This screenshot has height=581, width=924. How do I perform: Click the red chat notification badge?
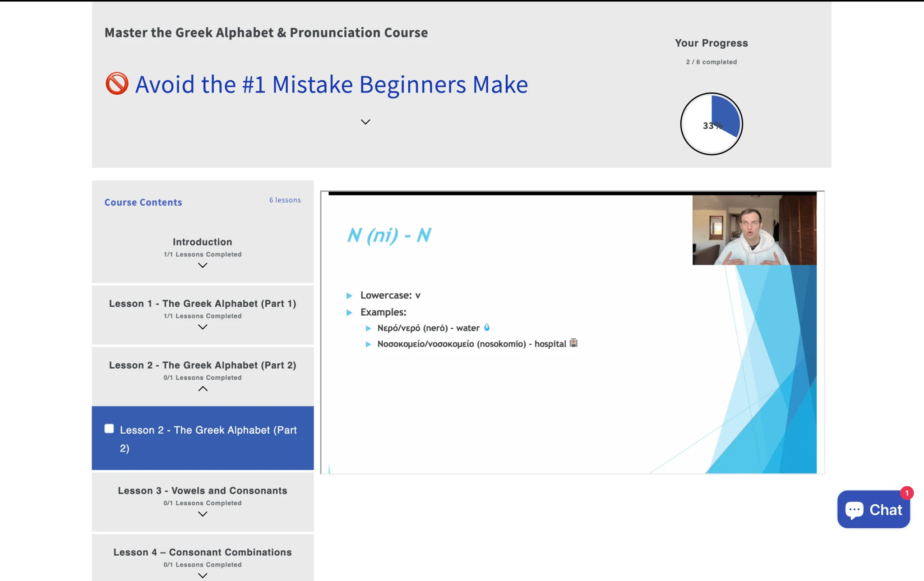906,493
